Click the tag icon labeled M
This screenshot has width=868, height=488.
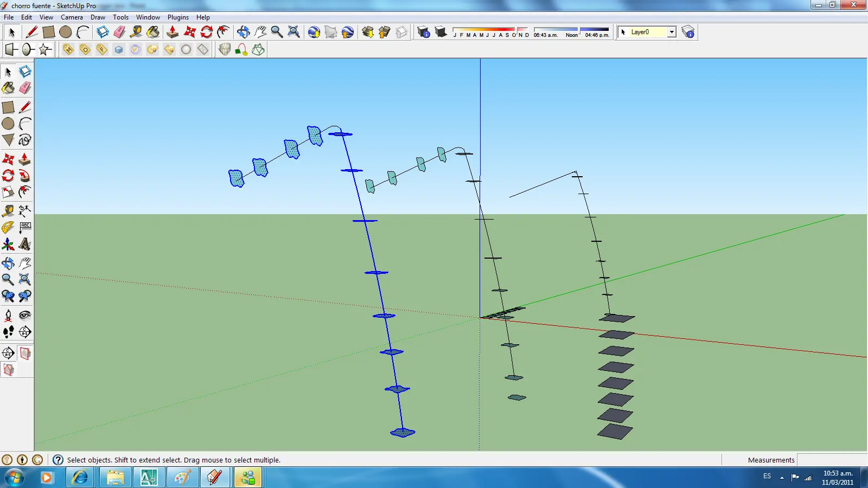(68, 49)
